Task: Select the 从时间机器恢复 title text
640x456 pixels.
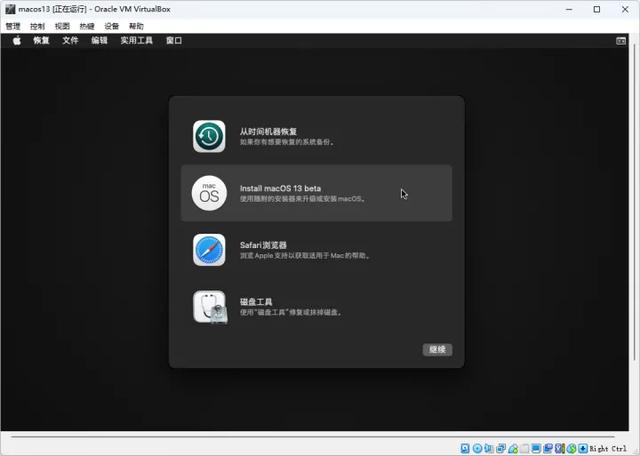Action: tap(268, 131)
